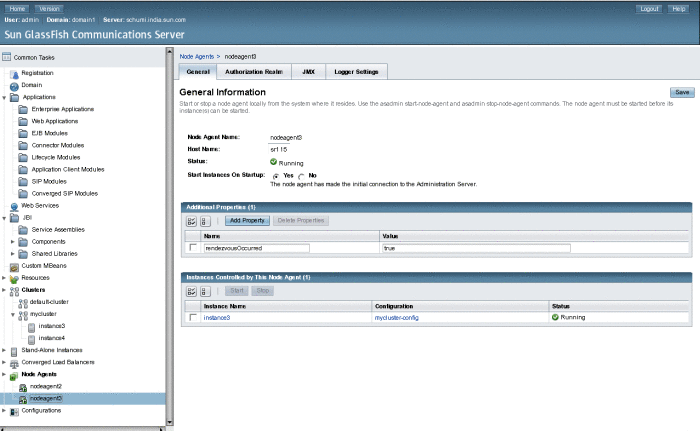Click the instance3 server icon in tree
The width and height of the screenshot is (700, 431).
[31, 327]
